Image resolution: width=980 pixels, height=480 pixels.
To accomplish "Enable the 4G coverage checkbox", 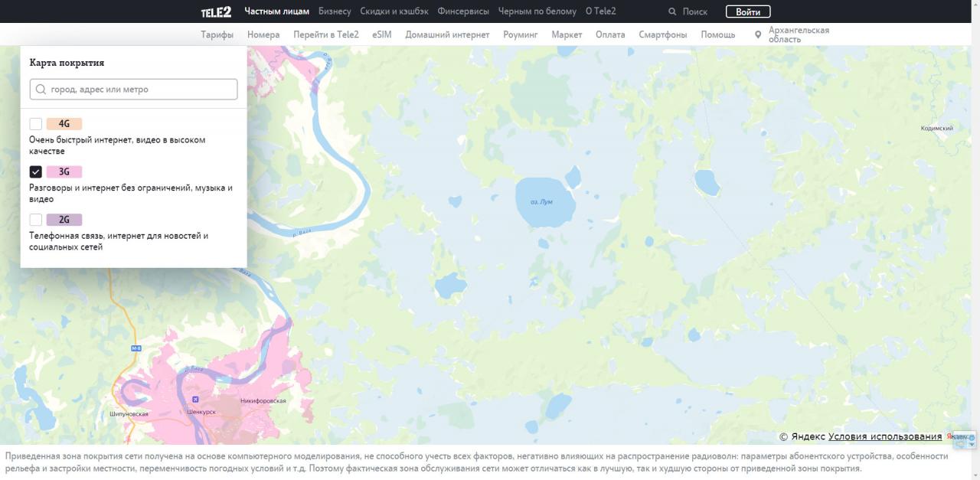I will pyautogui.click(x=36, y=123).
